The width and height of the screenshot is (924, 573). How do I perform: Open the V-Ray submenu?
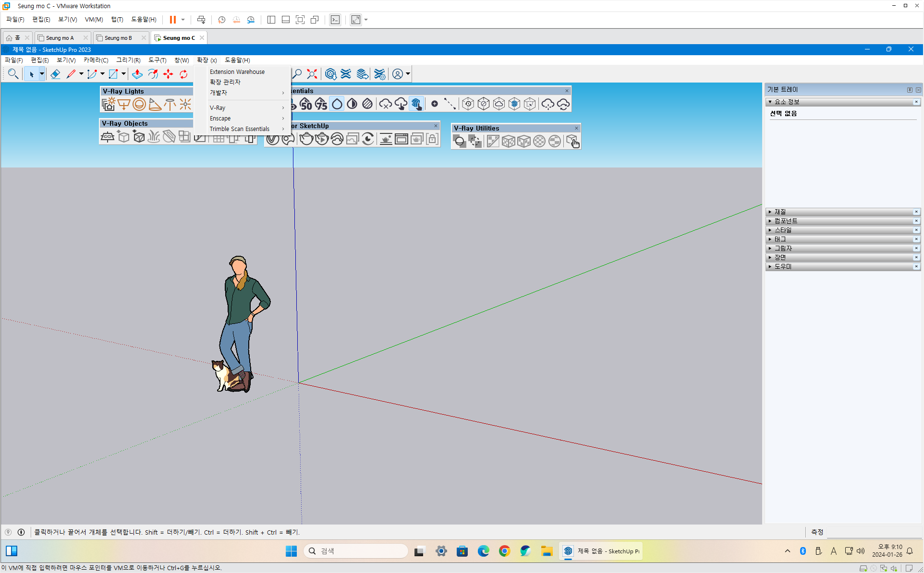(218, 108)
